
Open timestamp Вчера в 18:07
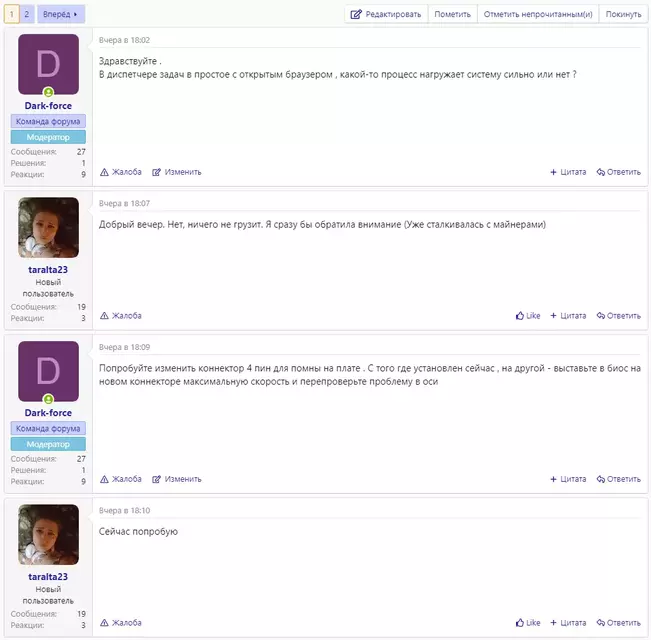[x=124, y=203]
